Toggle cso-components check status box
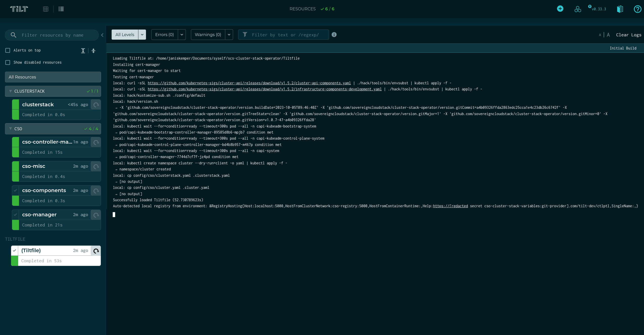Screen dimensions: 644x335 tap(15, 190)
